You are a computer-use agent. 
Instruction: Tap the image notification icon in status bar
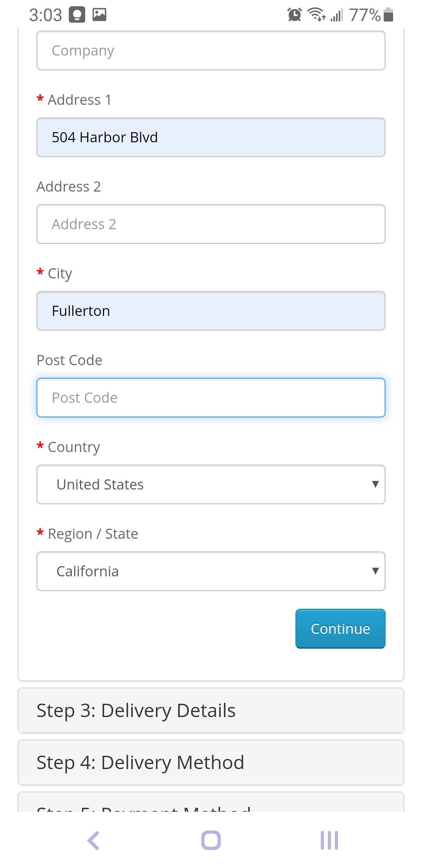click(99, 15)
